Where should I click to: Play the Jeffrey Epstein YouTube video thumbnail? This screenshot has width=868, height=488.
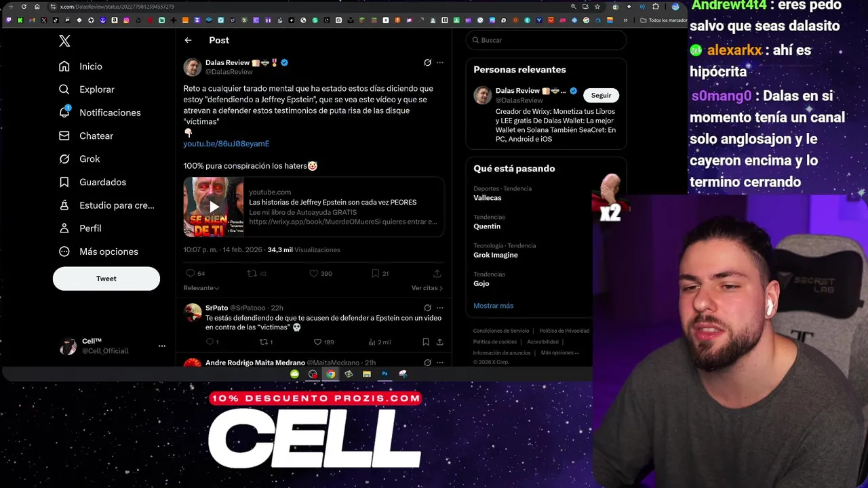click(214, 207)
